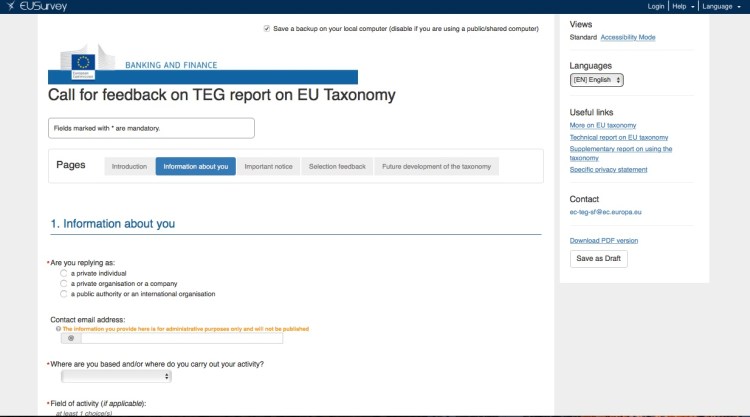Image resolution: width=750 pixels, height=417 pixels.
Task: Open 'Future development of the taxonomy' tab
Action: pyautogui.click(x=436, y=166)
